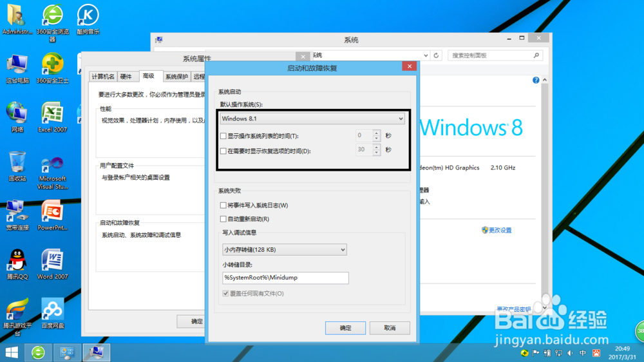Decrease OS list display time spinner
644x362 pixels.
(x=376, y=138)
